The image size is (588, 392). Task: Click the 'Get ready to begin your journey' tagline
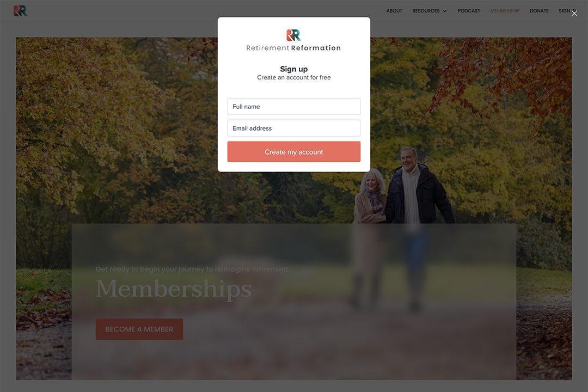pos(193,269)
